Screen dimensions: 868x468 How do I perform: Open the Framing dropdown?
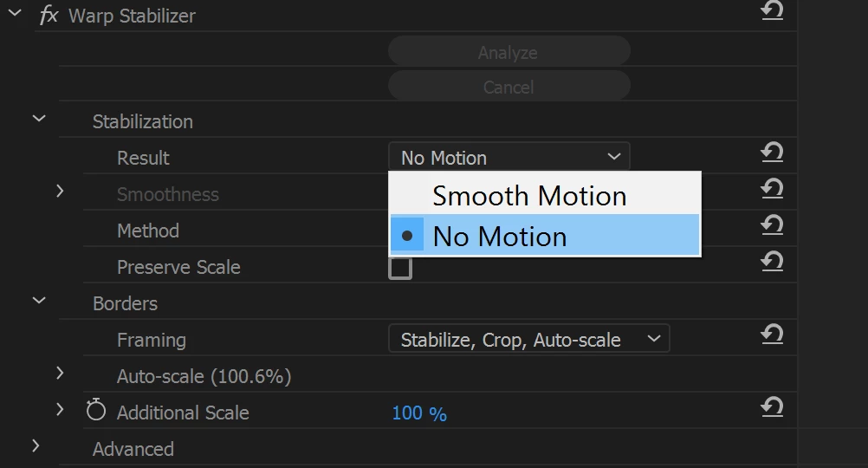[529, 339]
